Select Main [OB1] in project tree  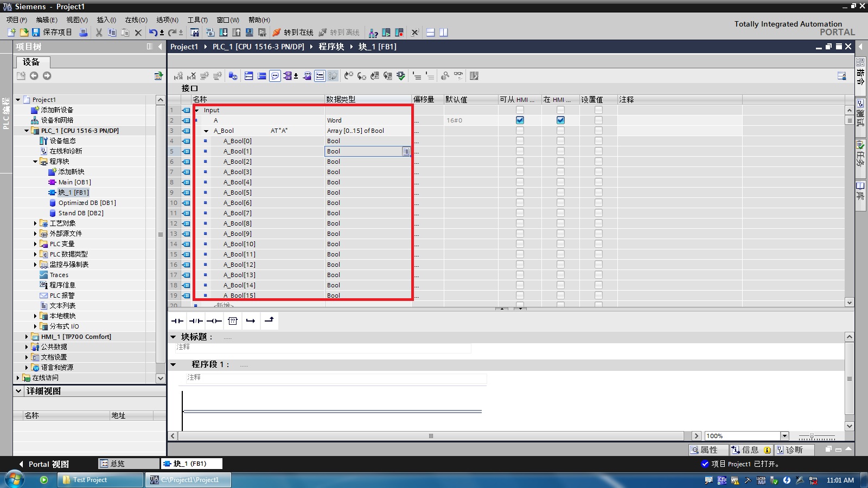point(75,182)
